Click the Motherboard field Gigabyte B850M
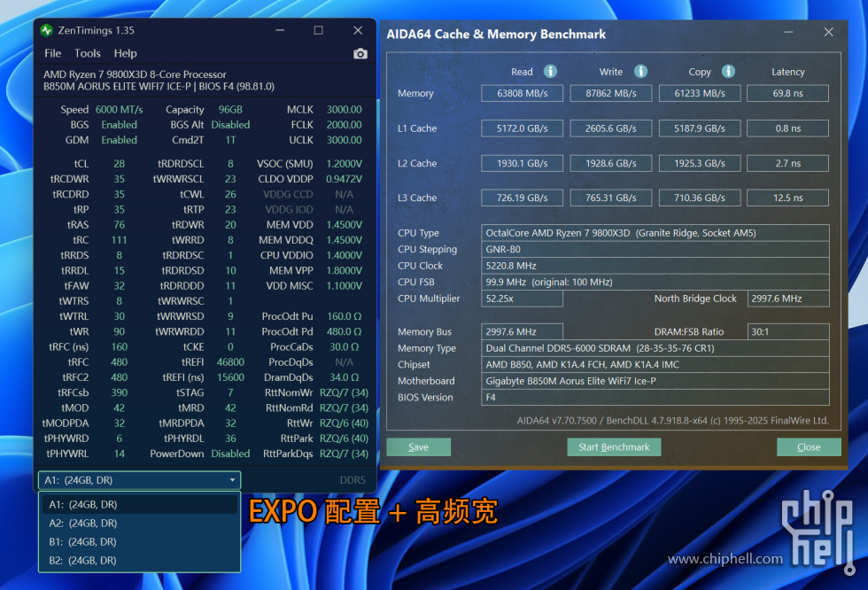This screenshot has width=868, height=590. click(x=655, y=381)
